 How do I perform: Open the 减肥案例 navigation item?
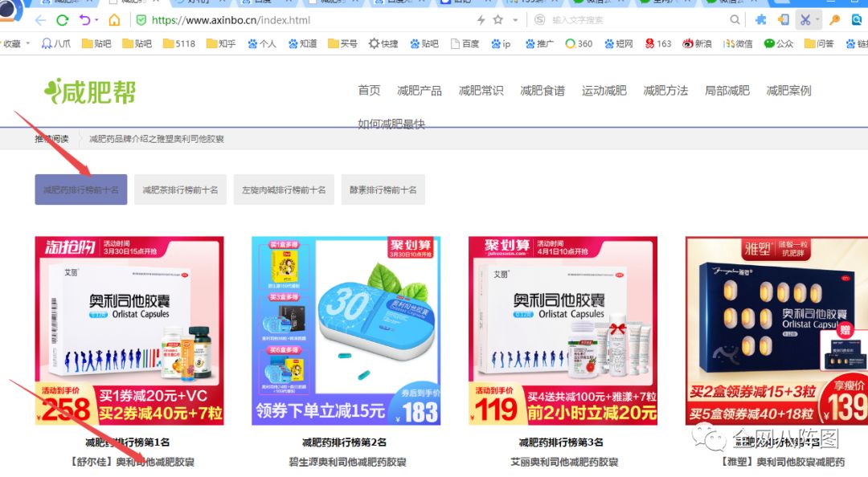pyautogui.click(x=788, y=91)
